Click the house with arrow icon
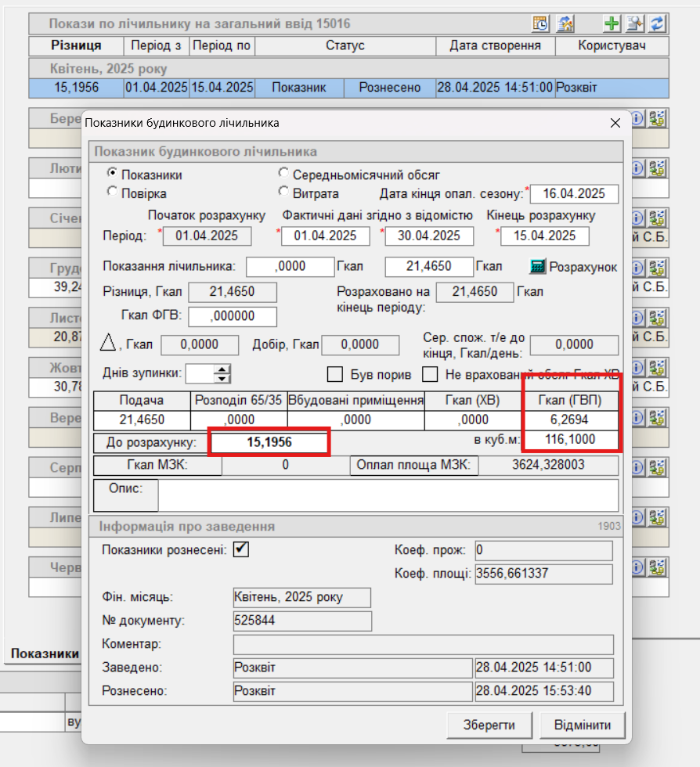 click(565, 24)
